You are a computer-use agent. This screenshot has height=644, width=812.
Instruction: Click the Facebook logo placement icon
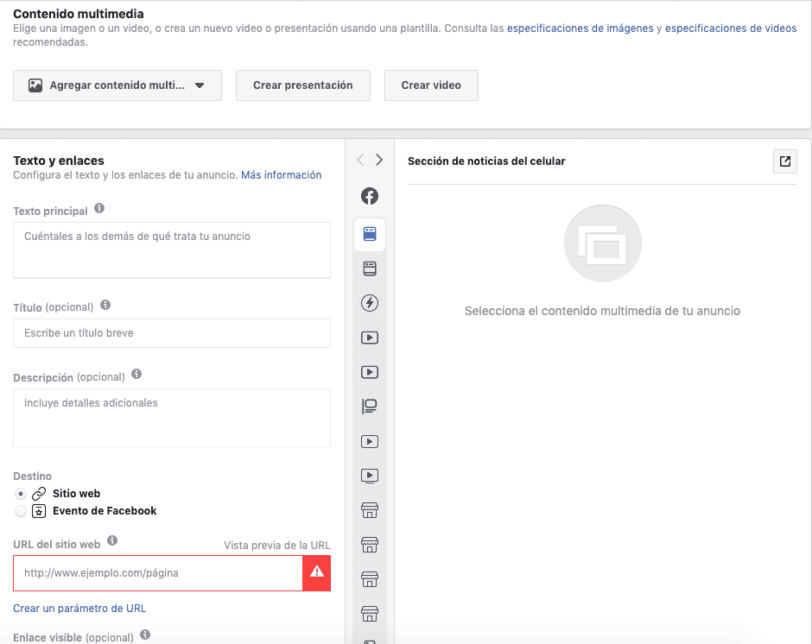[x=369, y=196]
